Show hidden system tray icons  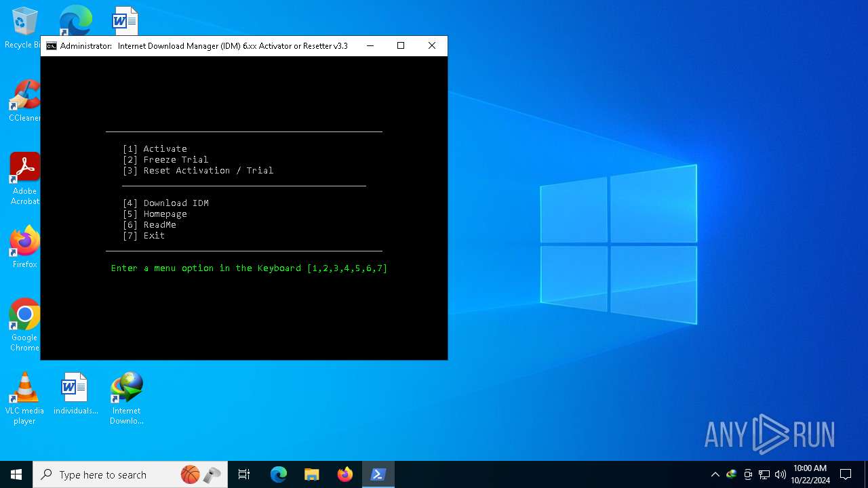pos(715,474)
